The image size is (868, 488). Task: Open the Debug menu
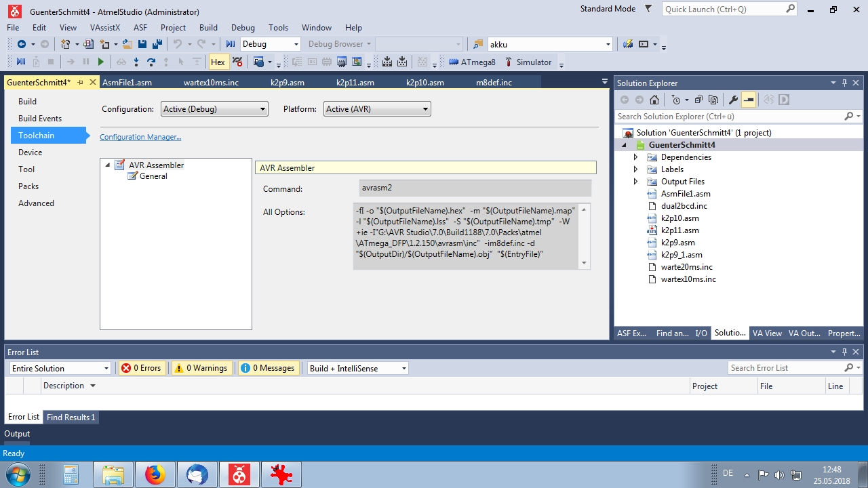click(x=243, y=28)
